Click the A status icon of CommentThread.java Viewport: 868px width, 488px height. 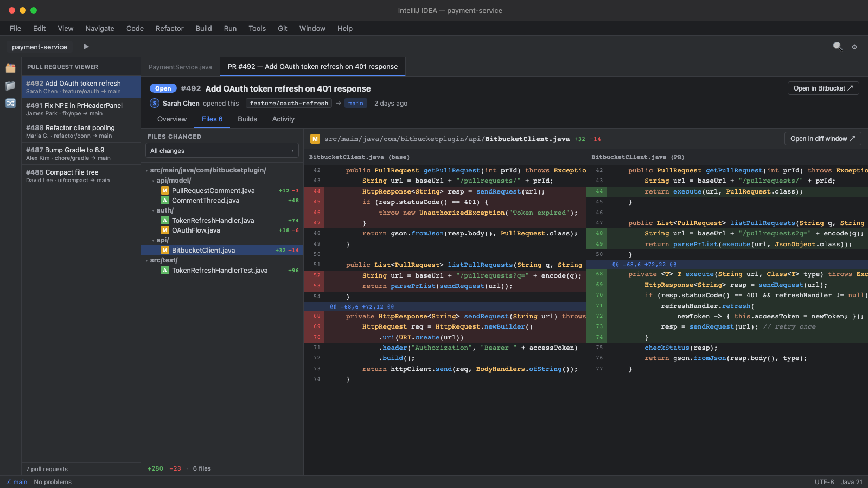(165, 200)
